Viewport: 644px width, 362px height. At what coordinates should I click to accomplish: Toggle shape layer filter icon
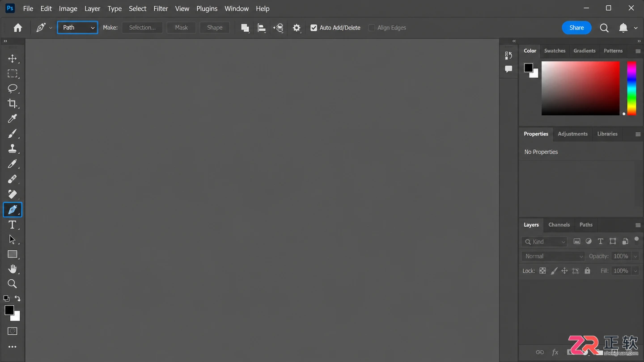[x=613, y=241]
